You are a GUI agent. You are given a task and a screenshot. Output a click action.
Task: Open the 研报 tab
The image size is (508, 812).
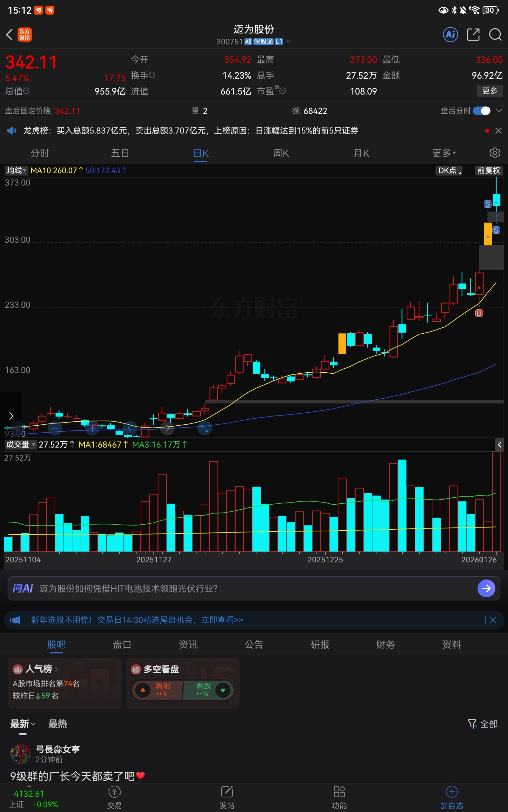coord(319,644)
